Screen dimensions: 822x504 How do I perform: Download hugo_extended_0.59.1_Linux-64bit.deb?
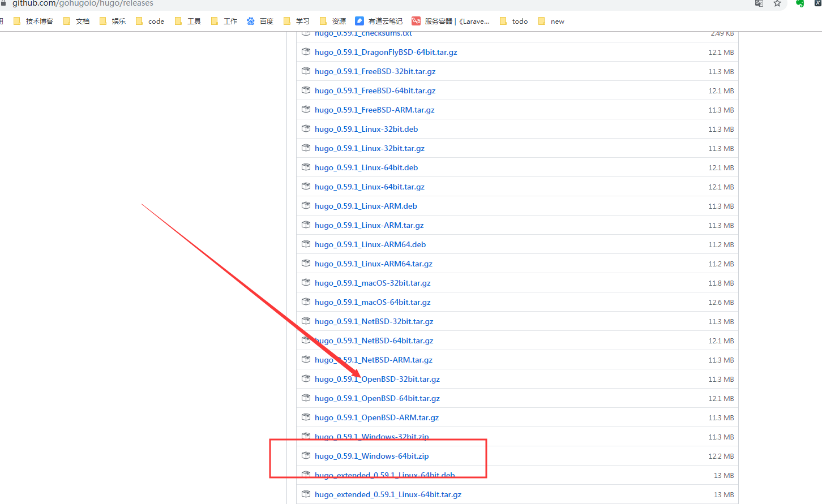(385, 475)
